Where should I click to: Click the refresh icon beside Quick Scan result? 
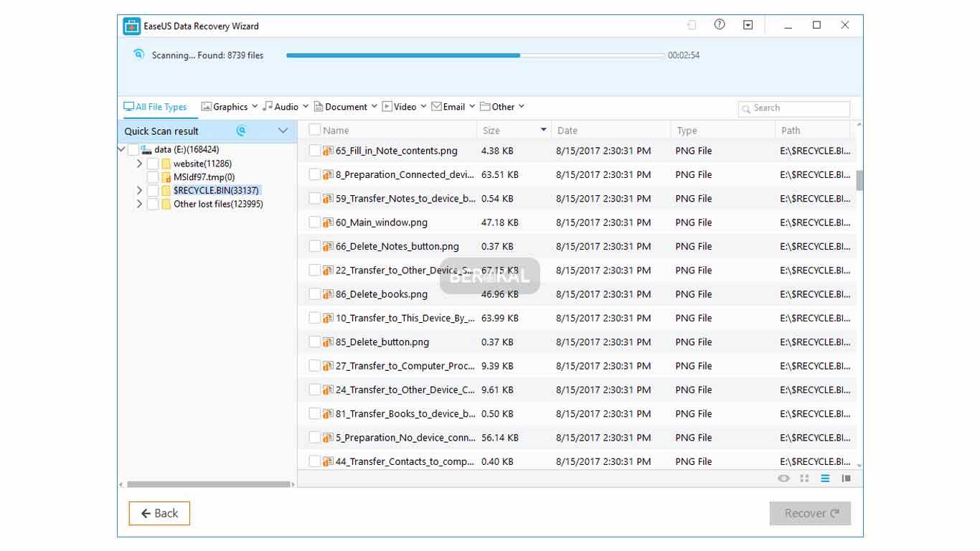241,131
